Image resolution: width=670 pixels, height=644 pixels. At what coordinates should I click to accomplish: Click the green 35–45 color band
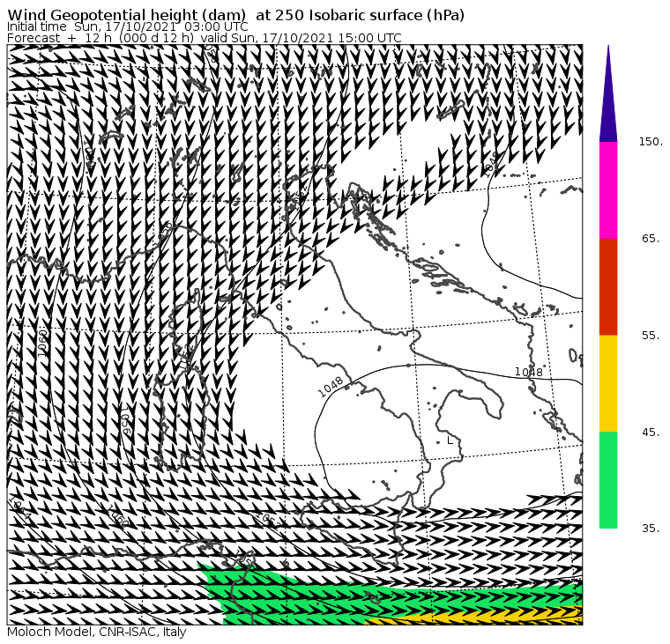[x=608, y=480]
